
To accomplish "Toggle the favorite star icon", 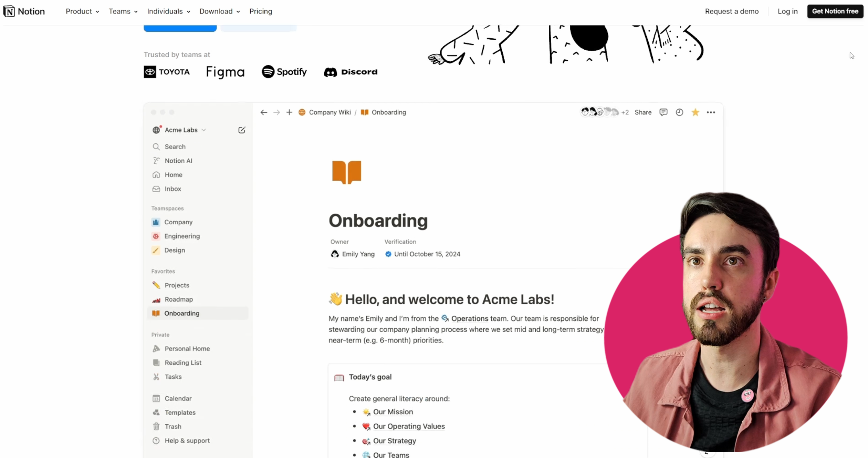I will pyautogui.click(x=695, y=112).
